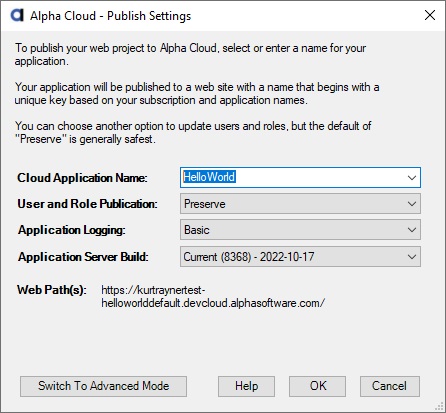Click the Alpha Cloud logo in title bar

[x=17, y=15]
